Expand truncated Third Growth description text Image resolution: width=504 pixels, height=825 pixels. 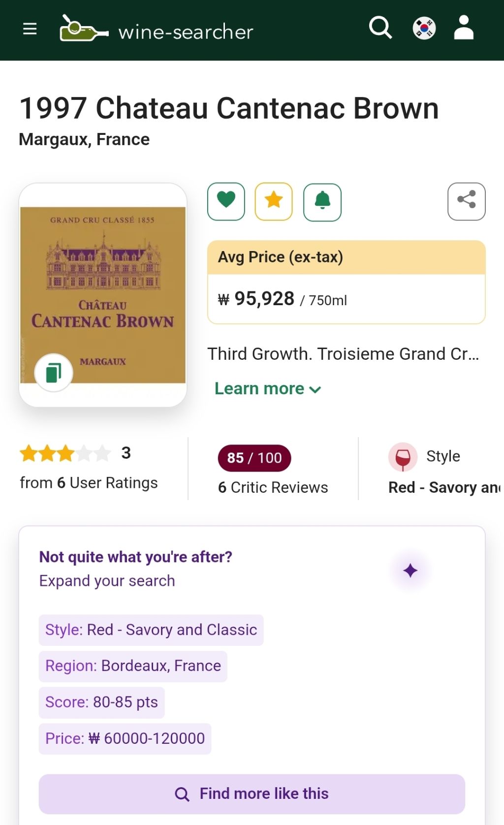pyautogui.click(x=343, y=354)
